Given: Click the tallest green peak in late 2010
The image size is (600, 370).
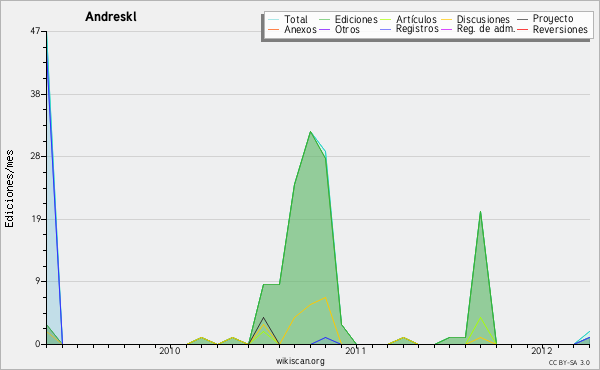Looking at the screenshot, I should [x=310, y=132].
